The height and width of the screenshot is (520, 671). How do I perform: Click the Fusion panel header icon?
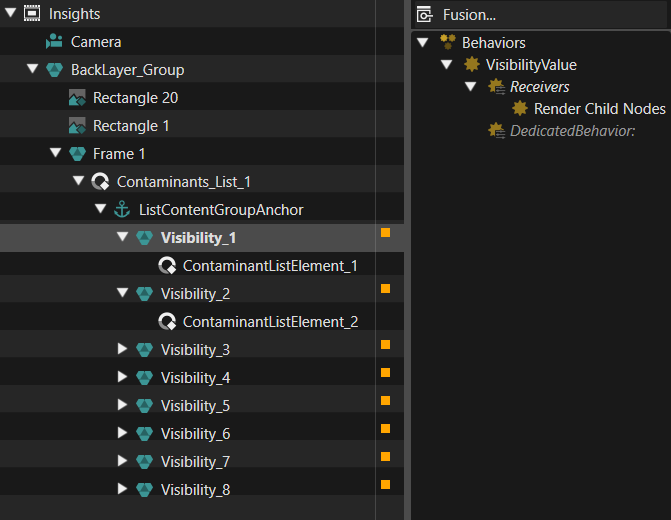point(424,15)
